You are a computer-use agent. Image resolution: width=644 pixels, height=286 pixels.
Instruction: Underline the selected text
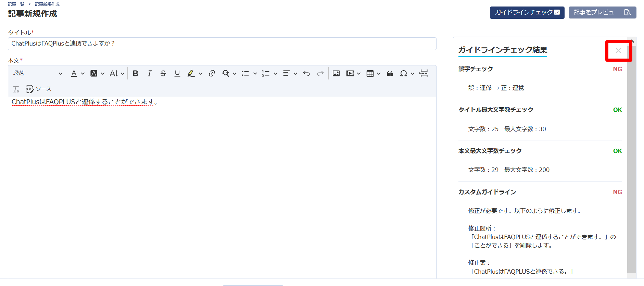tap(177, 73)
